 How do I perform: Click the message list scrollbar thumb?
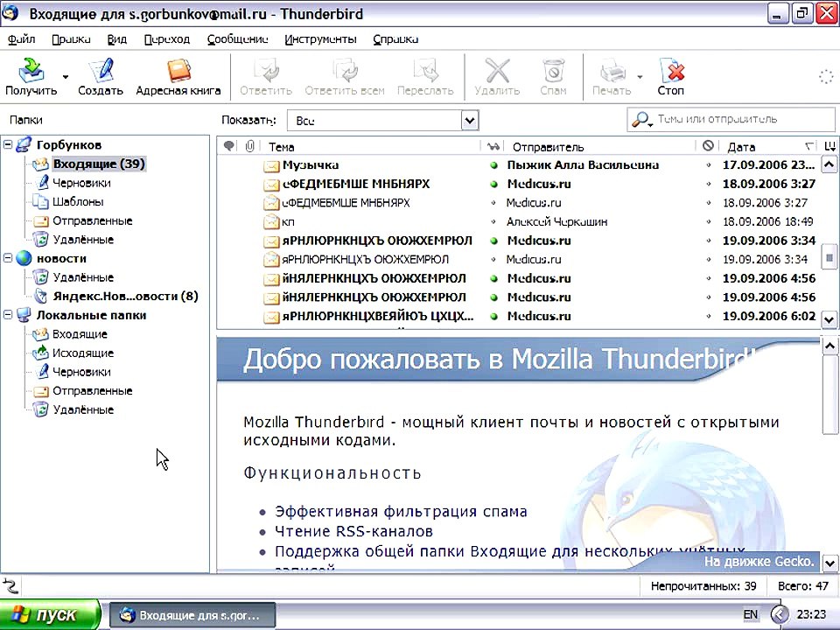pyautogui.click(x=829, y=259)
